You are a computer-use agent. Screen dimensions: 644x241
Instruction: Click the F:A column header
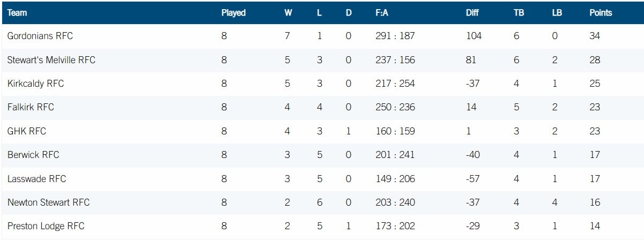tap(383, 13)
